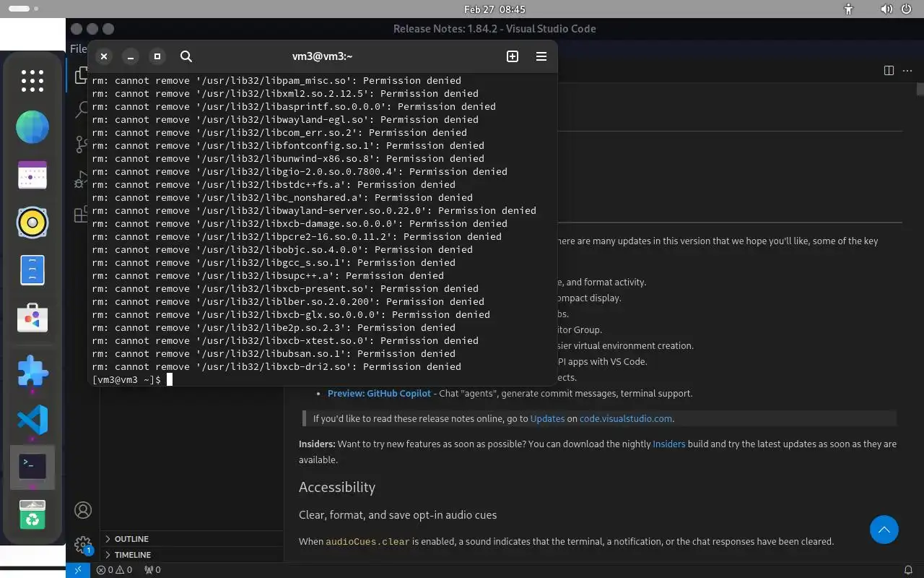
Task: Launch the web browser from the dock
Action: (x=32, y=128)
